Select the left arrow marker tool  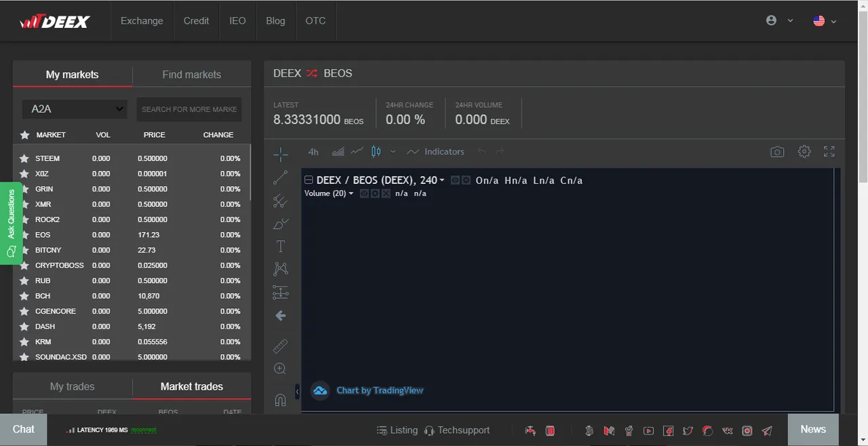[281, 316]
